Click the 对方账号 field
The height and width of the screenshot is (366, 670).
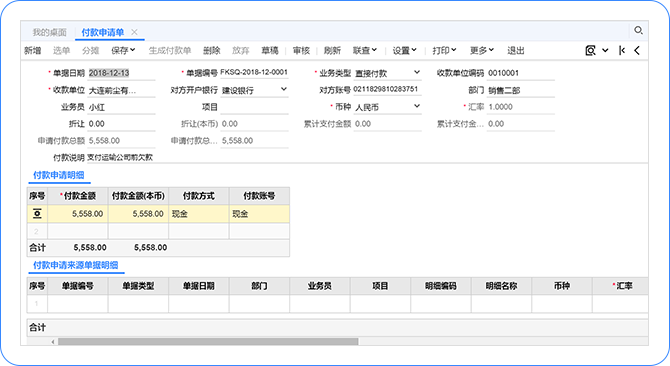(388, 90)
